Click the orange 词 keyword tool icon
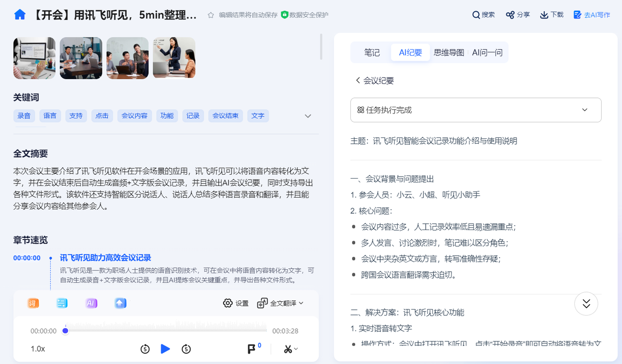Viewport: 622px width, 364px height. click(33, 303)
